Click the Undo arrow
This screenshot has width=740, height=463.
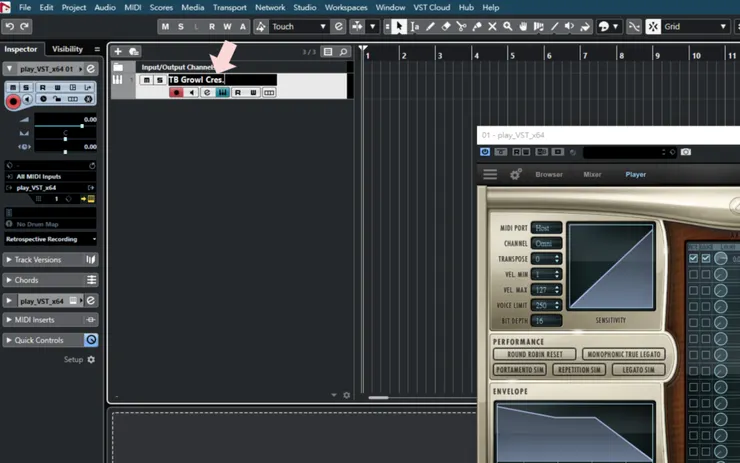10,26
